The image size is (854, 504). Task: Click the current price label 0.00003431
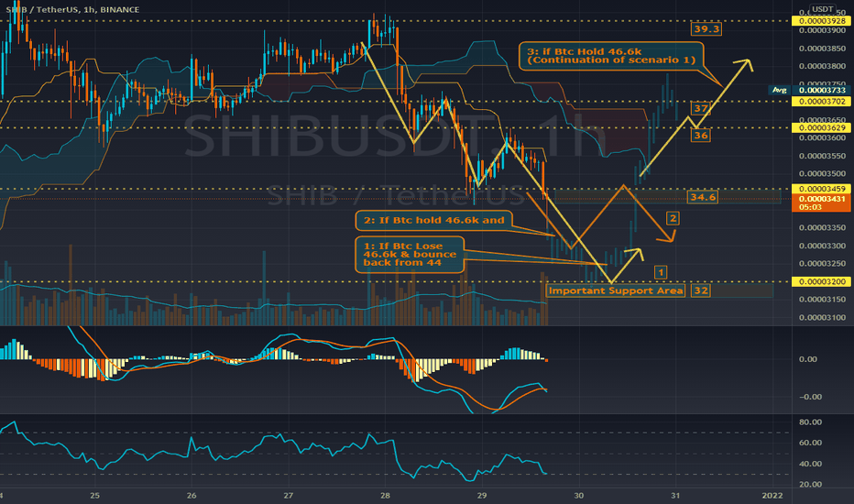[x=821, y=203]
